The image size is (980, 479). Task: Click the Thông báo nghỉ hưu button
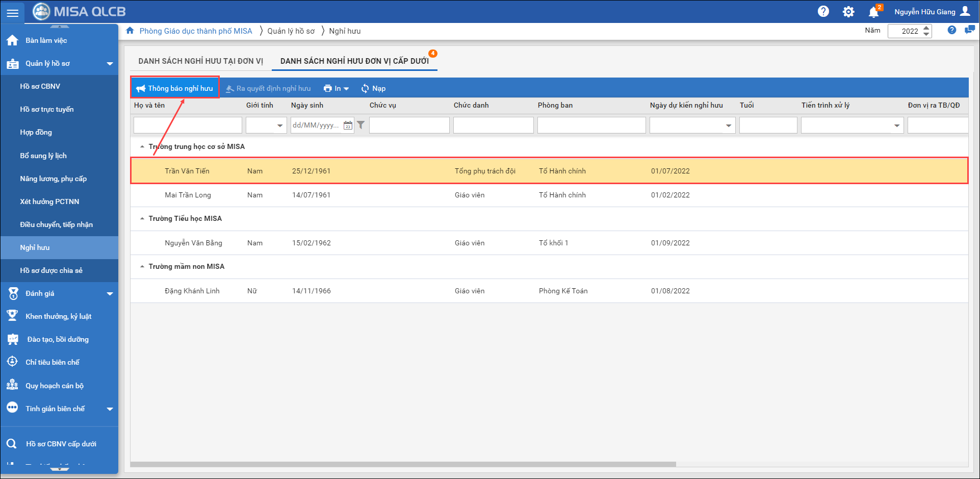[175, 88]
